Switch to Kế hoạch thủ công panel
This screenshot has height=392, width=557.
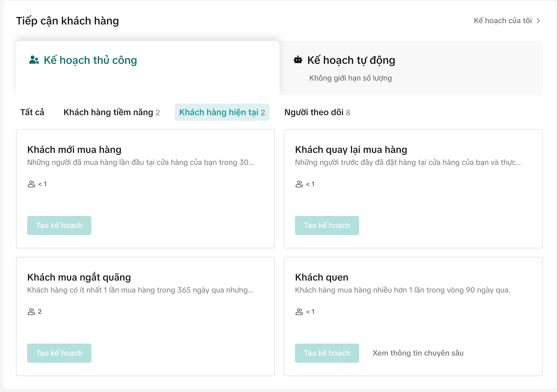coord(91,60)
